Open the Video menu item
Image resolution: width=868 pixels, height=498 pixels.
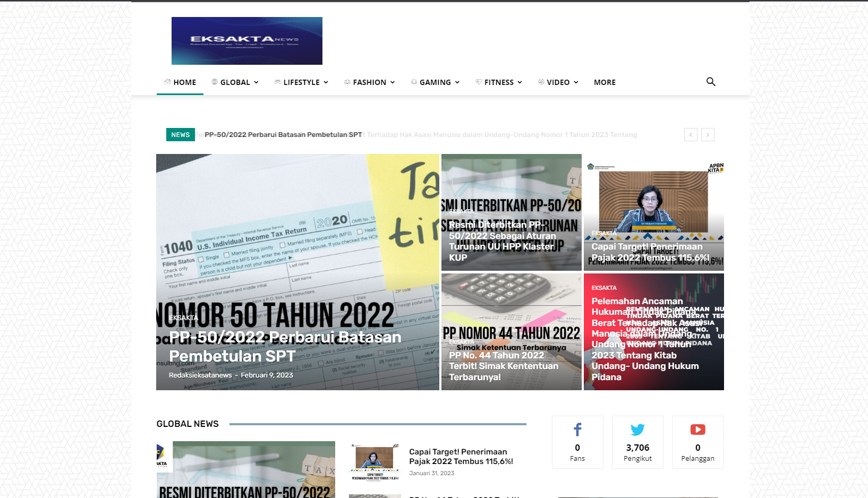[x=558, y=82]
